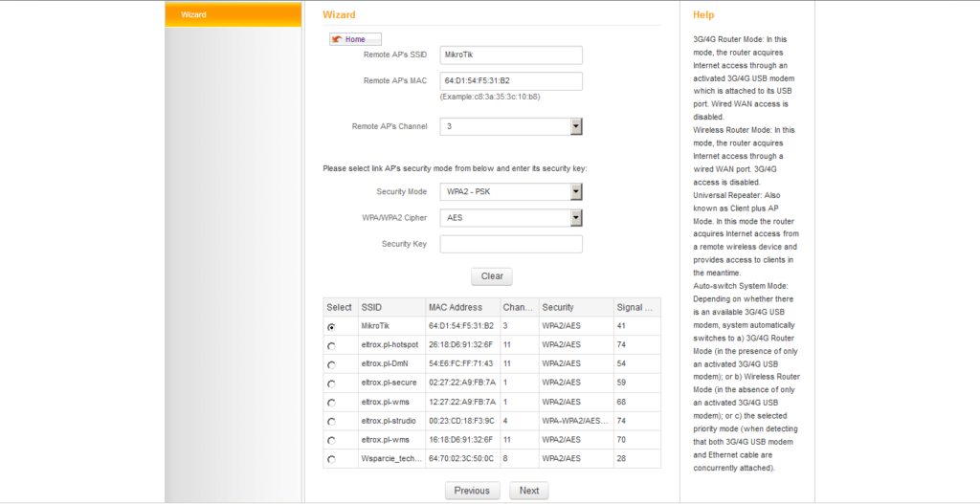Click the Home icon button
Viewport: 980px width, 504px height.
(x=354, y=39)
